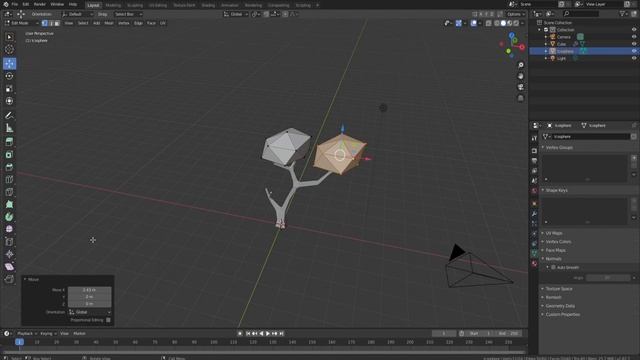Activate the Cursor tool
The height and width of the screenshot is (360, 640).
pos(9,49)
